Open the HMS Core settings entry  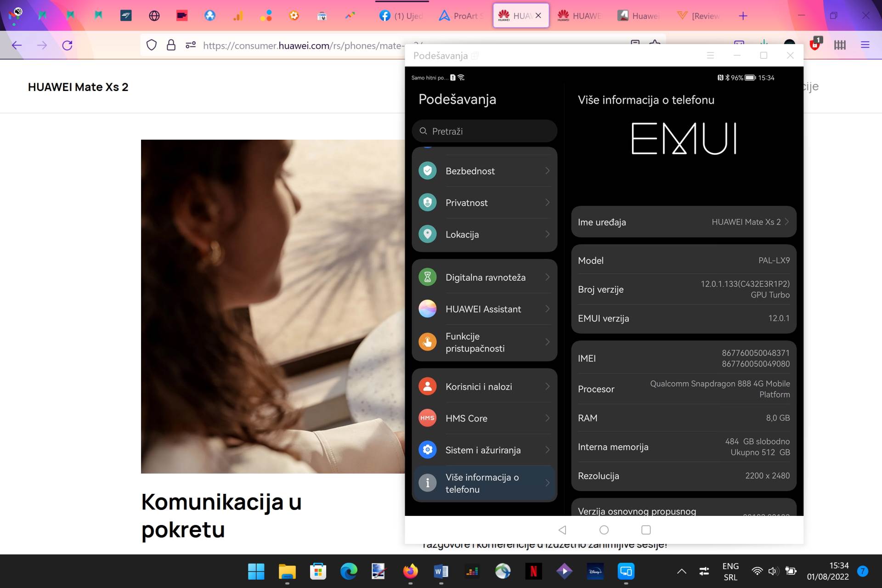[x=467, y=418]
